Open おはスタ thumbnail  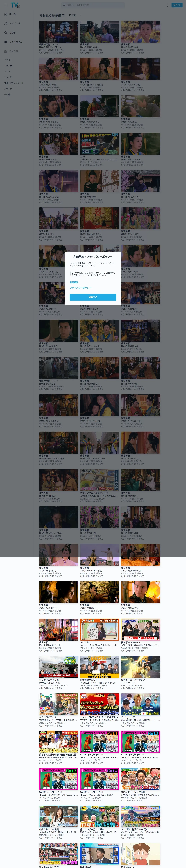pyautogui.click(x=100, y=630)
